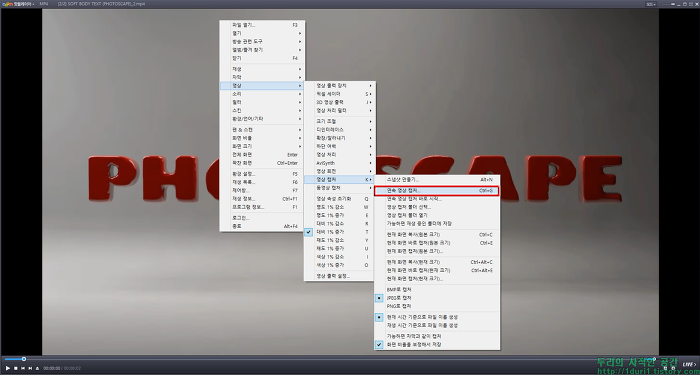This screenshot has width=700, height=375.
Task: Select 전체 화면 (Enter) item
Action: click(262, 154)
